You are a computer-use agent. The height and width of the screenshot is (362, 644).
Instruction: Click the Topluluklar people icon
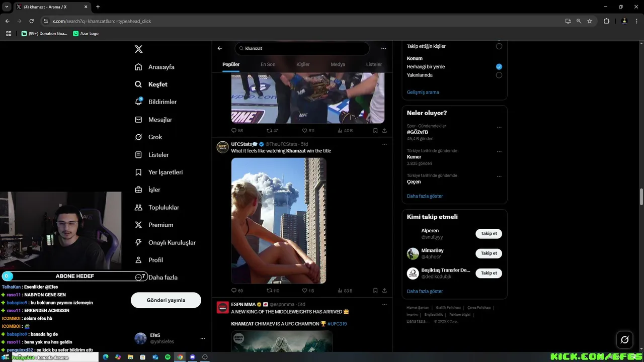click(x=138, y=207)
